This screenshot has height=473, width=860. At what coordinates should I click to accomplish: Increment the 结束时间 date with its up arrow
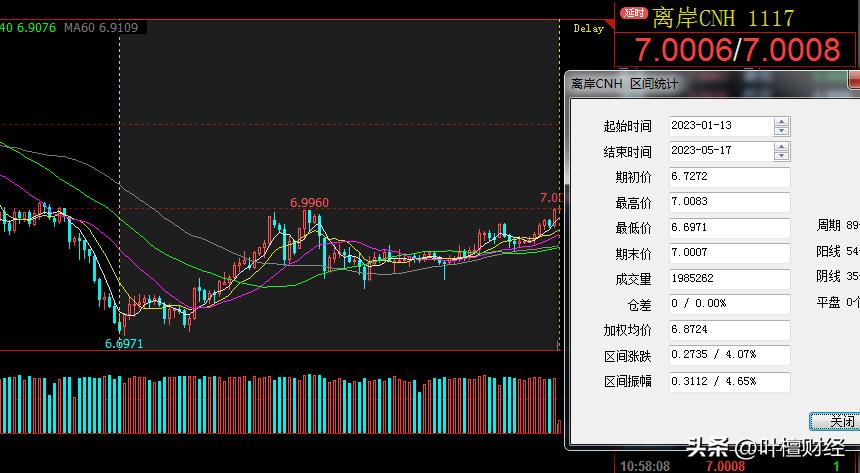pyautogui.click(x=782, y=147)
